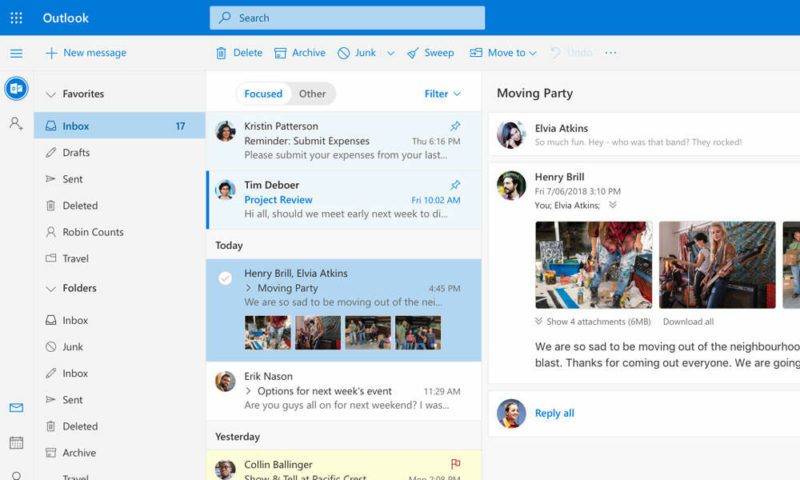Select the Inbox folder showing 17 unread
800x480 pixels.
pos(119,125)
